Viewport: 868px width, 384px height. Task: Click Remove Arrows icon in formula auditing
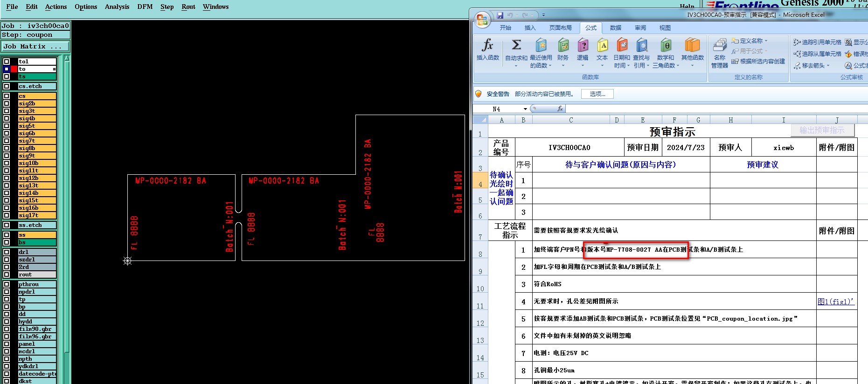(x=797, y=66)
